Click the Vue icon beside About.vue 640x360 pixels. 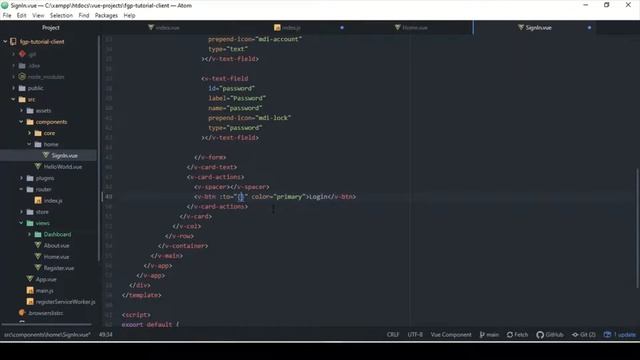point(38,245)
